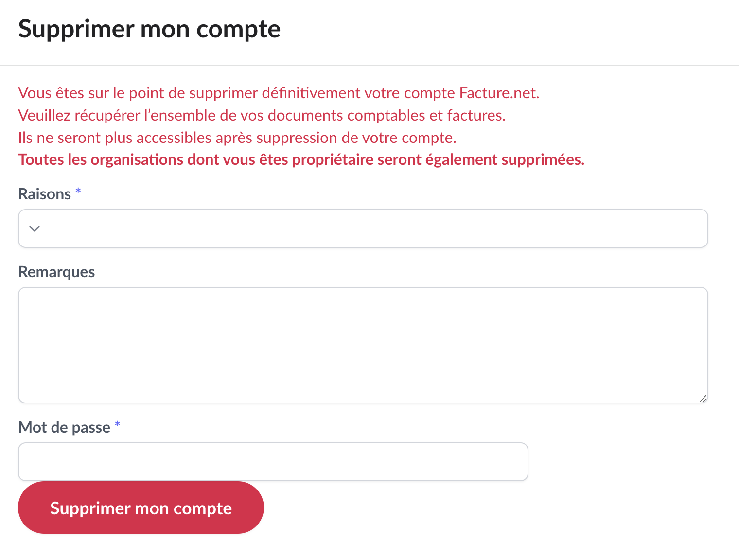Click the Raisons field label

pos(45,194)
